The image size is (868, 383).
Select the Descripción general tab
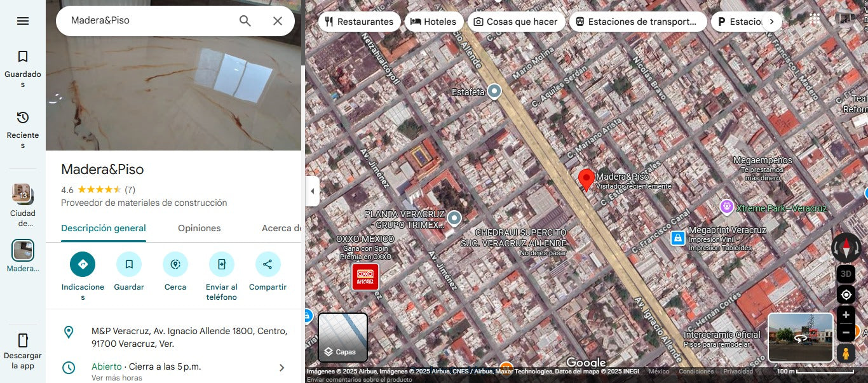coord(104,228)
